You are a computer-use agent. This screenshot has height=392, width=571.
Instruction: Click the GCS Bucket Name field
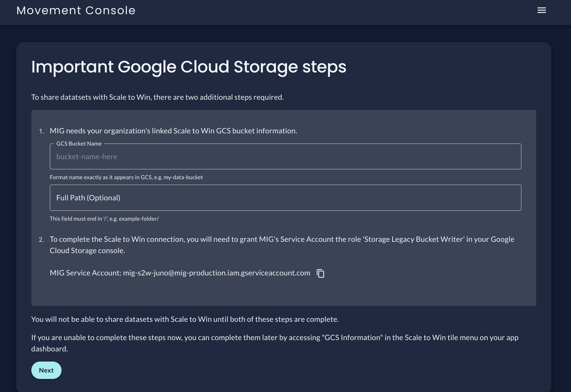285,157
